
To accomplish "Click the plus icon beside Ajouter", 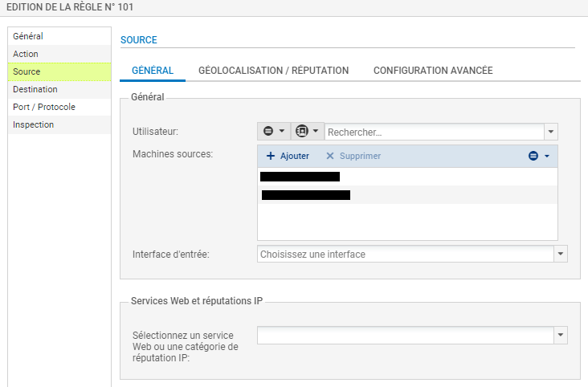I will click(271, 156).
